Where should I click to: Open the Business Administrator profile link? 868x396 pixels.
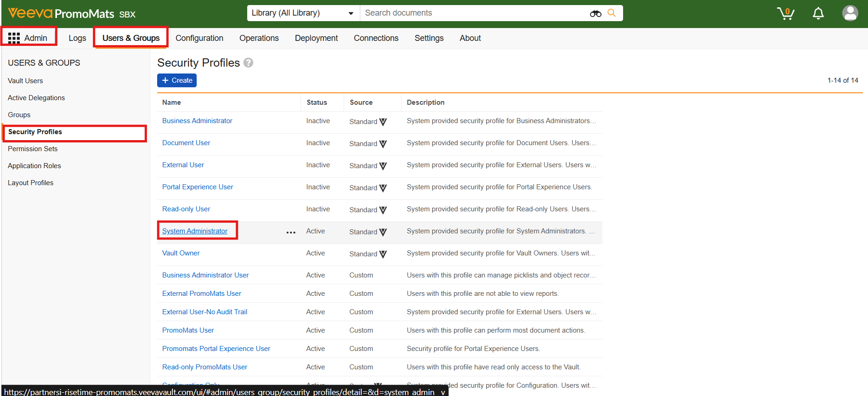197,121
